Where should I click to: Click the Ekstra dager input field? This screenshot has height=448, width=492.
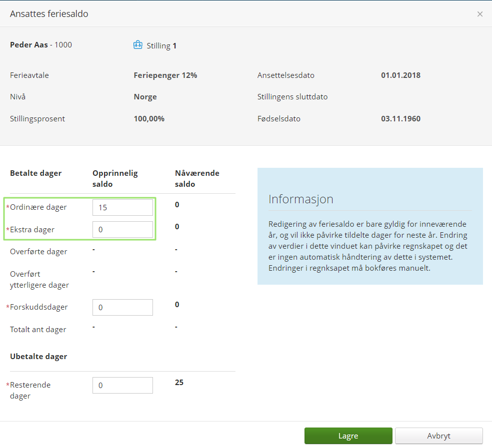click(122, 230)
